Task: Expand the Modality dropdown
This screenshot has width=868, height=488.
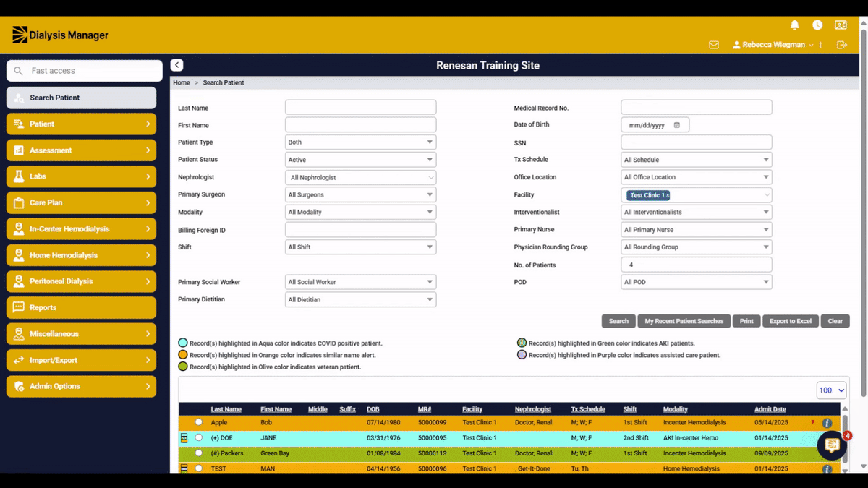Action: click(x=361, y=213)
